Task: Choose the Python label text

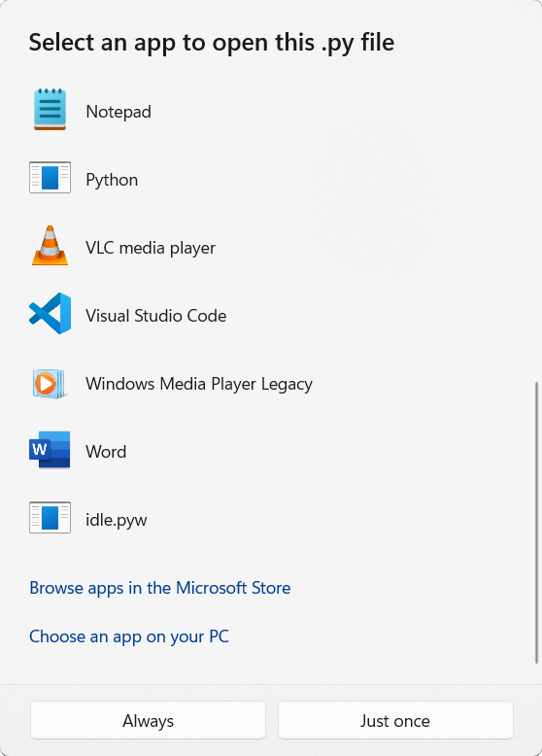Action: (112, 180)
